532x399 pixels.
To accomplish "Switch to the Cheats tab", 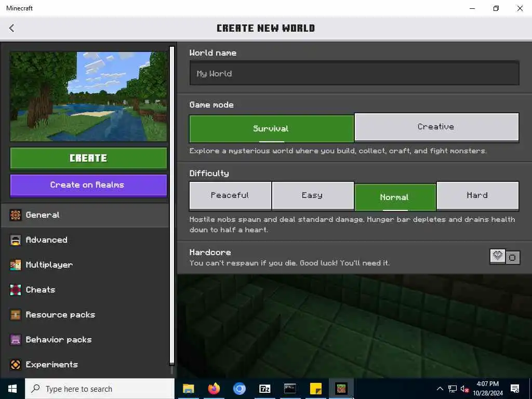I will (85, 290).
